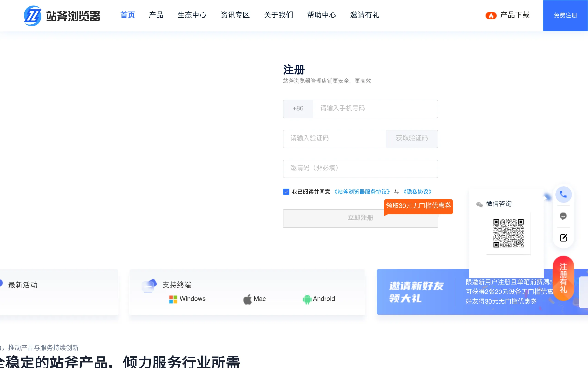Open the 《隐私协议》 link

click(x=417, y=192)
